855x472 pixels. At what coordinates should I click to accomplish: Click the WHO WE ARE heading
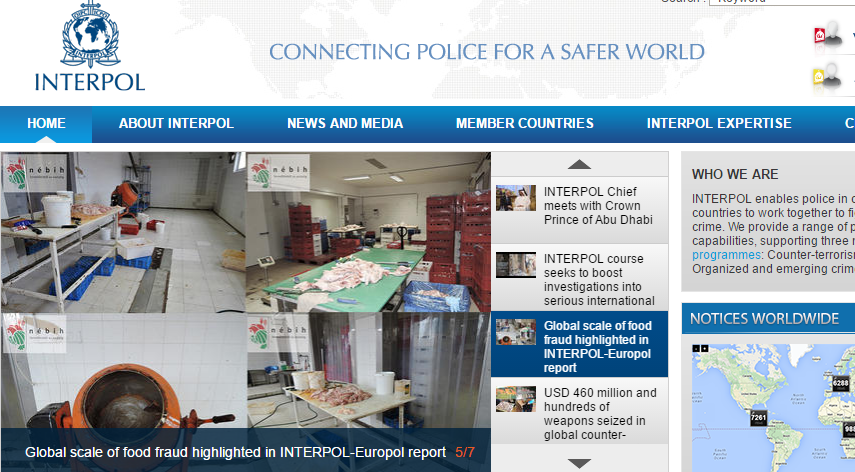(x=735, y=174)
